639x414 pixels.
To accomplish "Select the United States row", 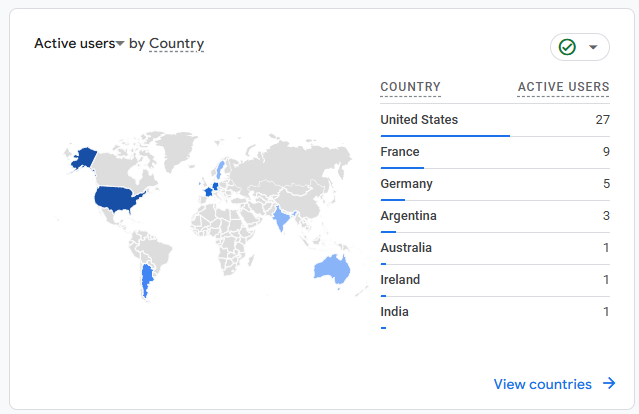I will 494,120.
